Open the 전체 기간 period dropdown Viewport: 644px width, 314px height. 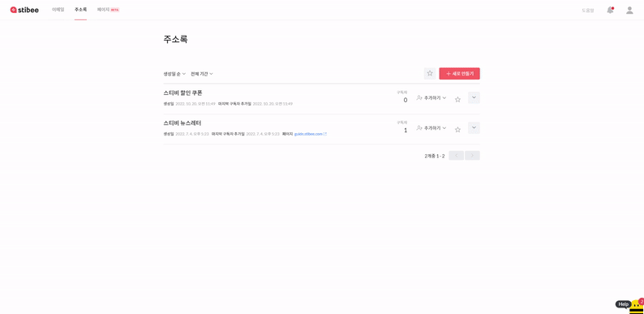tap(202, 74)
